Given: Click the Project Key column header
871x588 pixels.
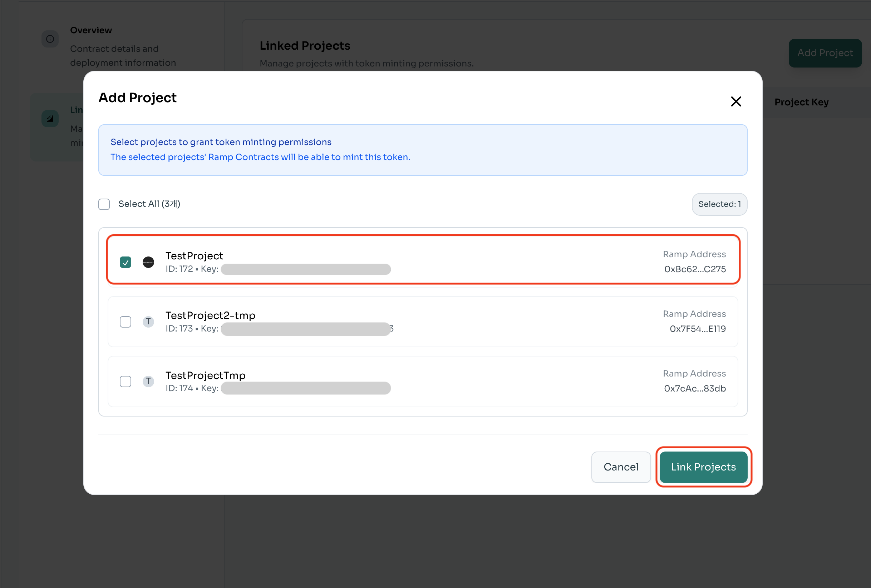Looking at the screenshot, I should [x=801, y=102].
